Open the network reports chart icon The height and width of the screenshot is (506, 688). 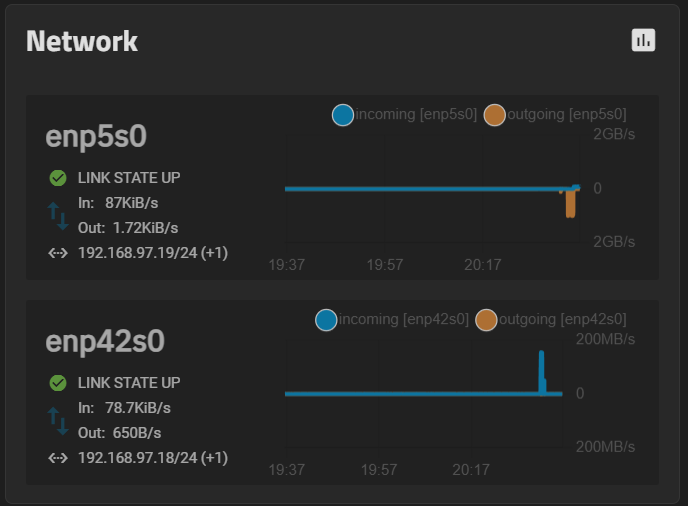click(x=643, y=40)
